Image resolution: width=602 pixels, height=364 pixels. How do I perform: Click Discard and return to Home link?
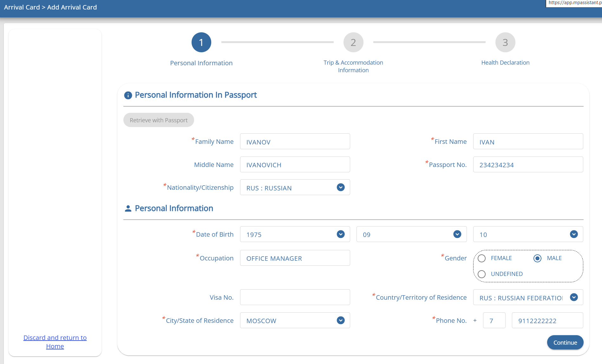tap(55, 342)
